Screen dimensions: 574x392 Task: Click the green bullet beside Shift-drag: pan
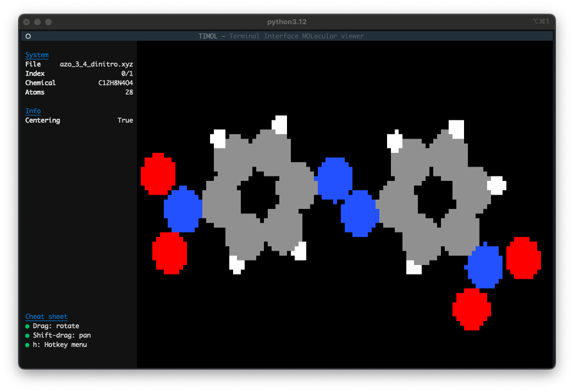[x=27, y=335]
